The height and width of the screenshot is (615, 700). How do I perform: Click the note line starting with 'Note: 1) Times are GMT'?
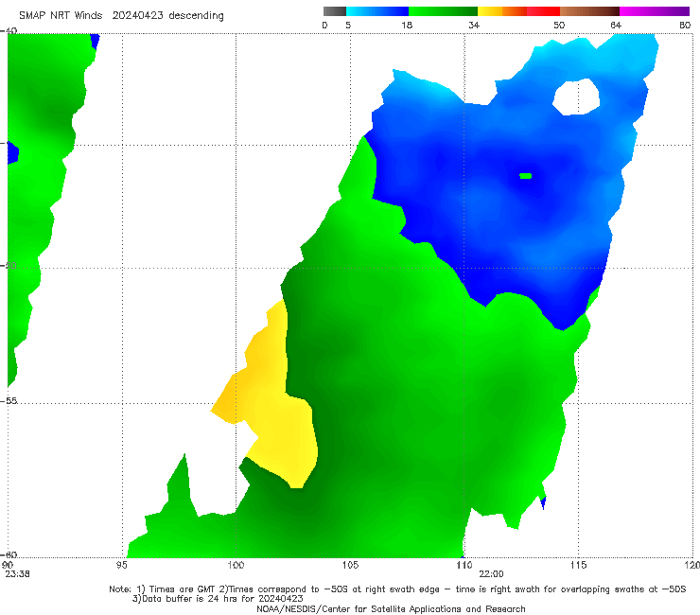pyautogui.click(x=397, y=589)
